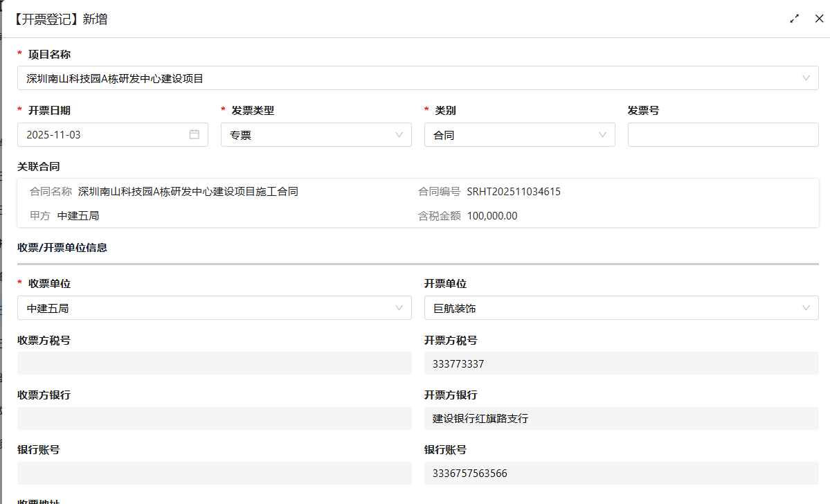This screenshot has width=830, height=504.
Task: Click the 开票方银行 field showing 建设银行红旗路支行
Action: pyautogui.click(x=621, y=418)
